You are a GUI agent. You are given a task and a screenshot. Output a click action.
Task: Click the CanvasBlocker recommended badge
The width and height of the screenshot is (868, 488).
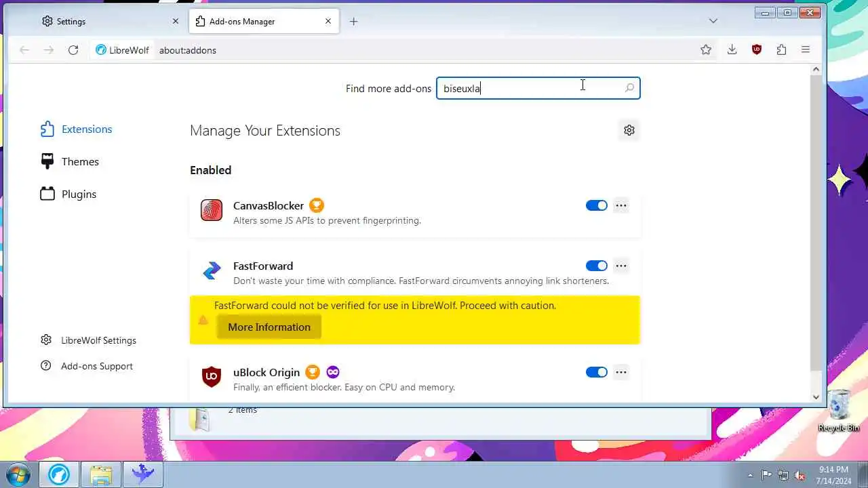point(317,205)
